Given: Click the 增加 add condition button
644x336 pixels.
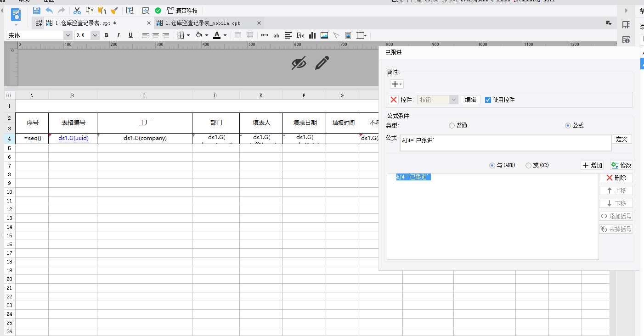Looking at the screenshot, I should (x=592, y=165).
